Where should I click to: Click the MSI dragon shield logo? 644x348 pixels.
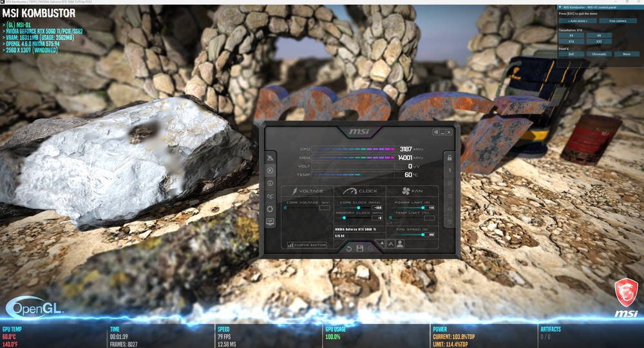point(627,293)
